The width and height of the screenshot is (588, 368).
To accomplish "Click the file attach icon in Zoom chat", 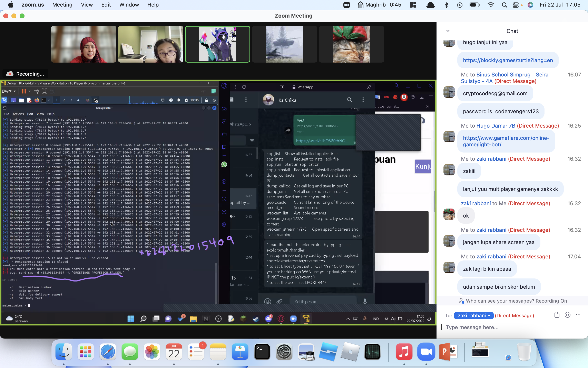I will coord(557,315).
